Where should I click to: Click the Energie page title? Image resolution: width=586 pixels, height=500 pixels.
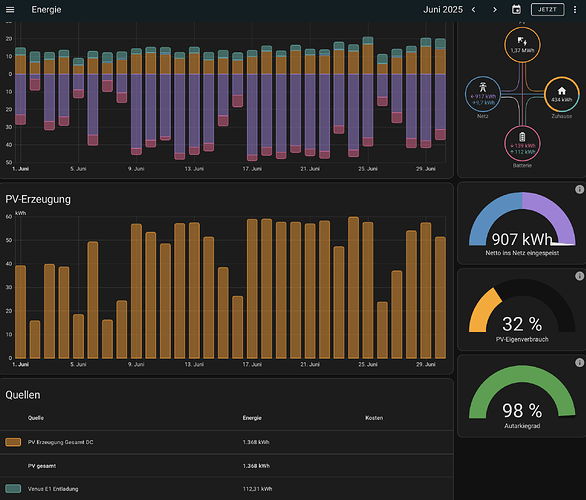pos(46,10)
